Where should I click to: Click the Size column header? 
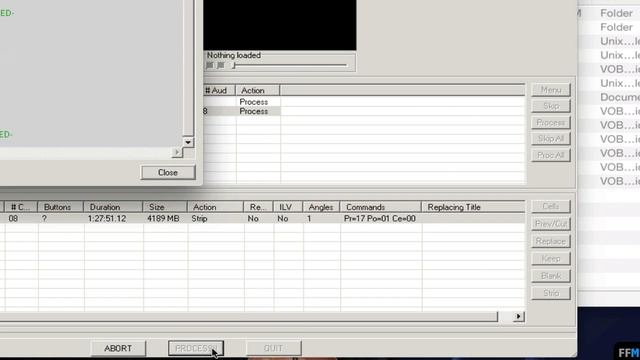(165, 207)
